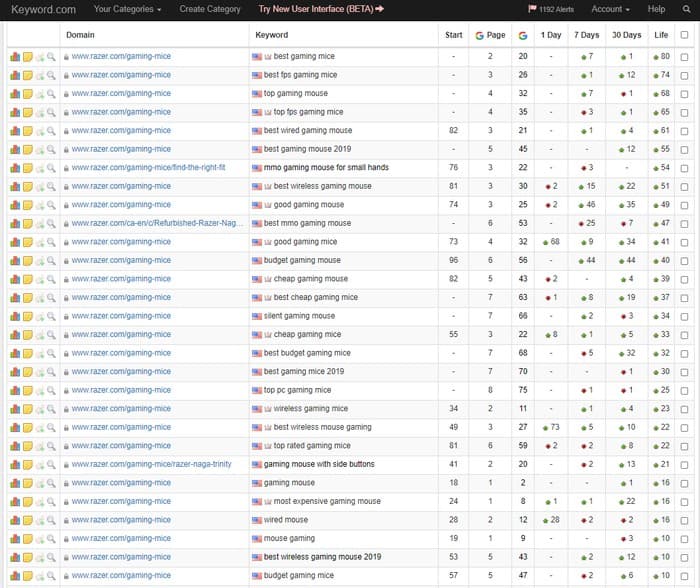Select the checkbox for 'best wired gaming mouse' row

coord(684,130)
